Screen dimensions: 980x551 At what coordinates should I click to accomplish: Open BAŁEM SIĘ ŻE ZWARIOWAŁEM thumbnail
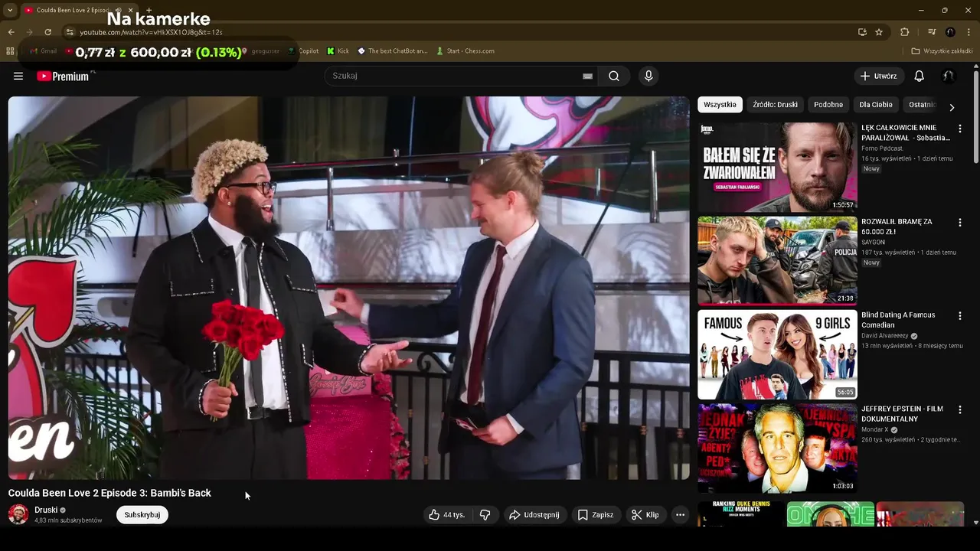777,167
